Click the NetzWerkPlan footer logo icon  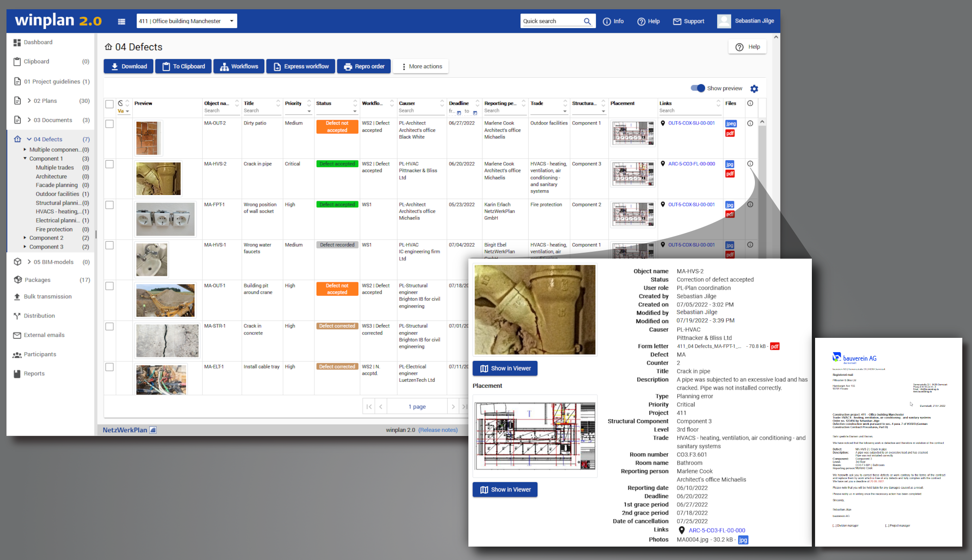coord(153,430)
